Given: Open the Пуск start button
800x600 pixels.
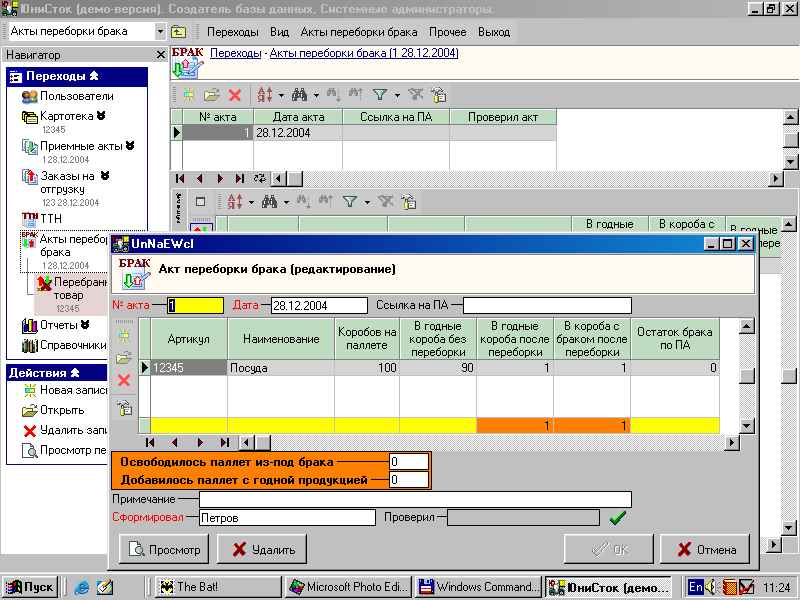Looking at the screenshot, I should 30,587.
